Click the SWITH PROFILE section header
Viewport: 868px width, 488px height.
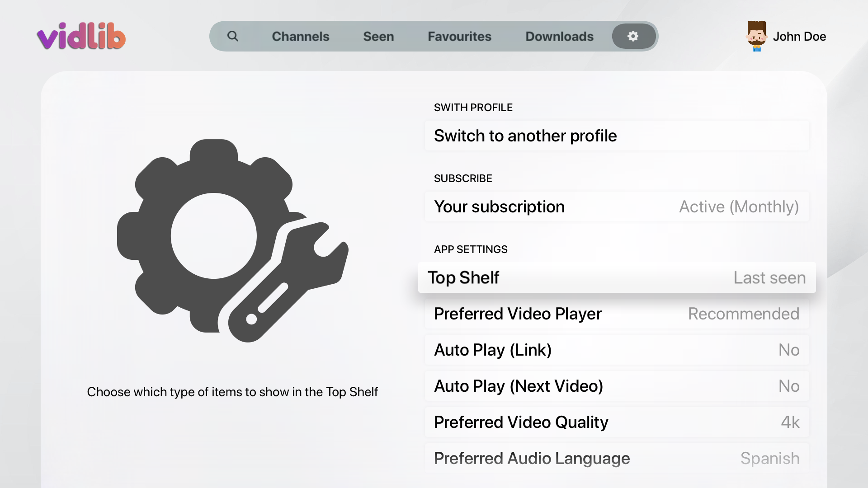coord(473,108)
